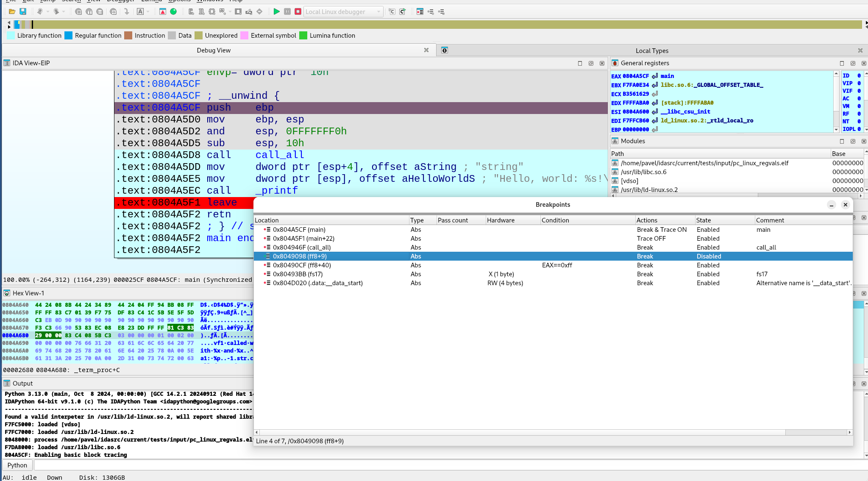Open the Local Linux debugger dropdown
Screen dimensions: 868x481
click(378, 11)
